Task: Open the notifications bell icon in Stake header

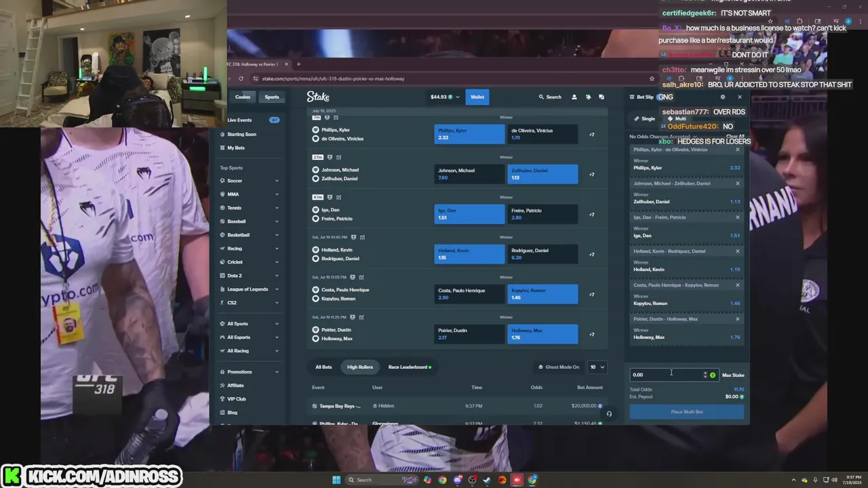Action: (x=588, y=97)
